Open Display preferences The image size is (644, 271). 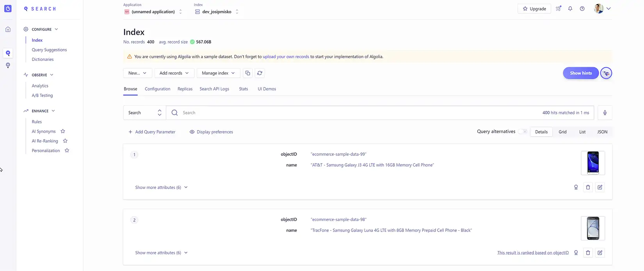(211, 132)
